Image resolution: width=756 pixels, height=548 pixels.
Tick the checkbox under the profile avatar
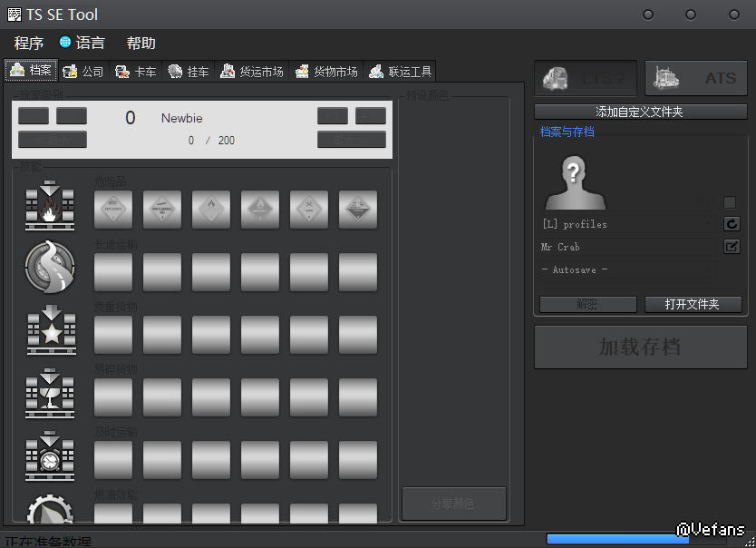coord(730,202)
